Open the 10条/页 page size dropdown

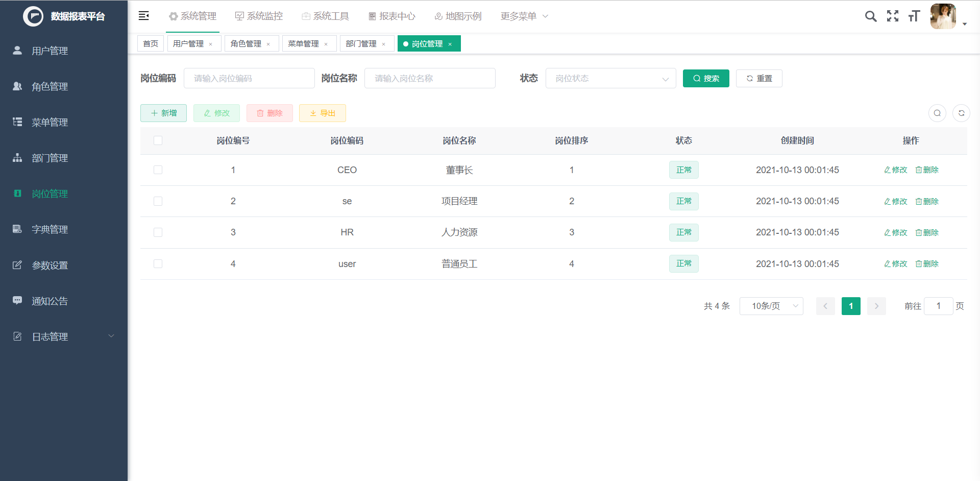771,306
